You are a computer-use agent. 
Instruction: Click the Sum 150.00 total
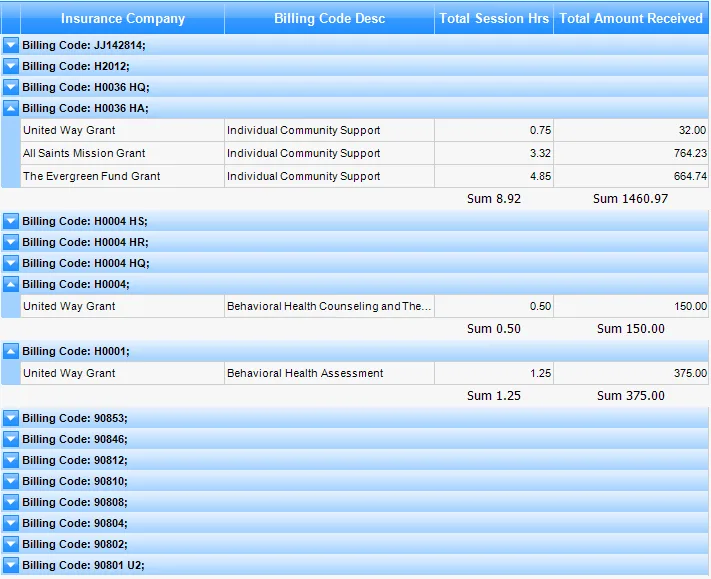(x=630, y=329)
